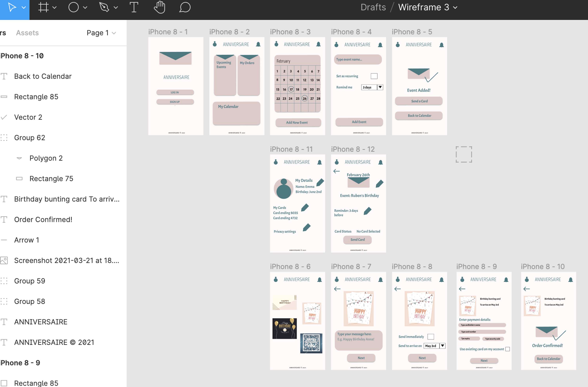Click the envelope logo in iPhone 8 - 1
The width and height of the screenshot is (588, 387).
point(175,58)
